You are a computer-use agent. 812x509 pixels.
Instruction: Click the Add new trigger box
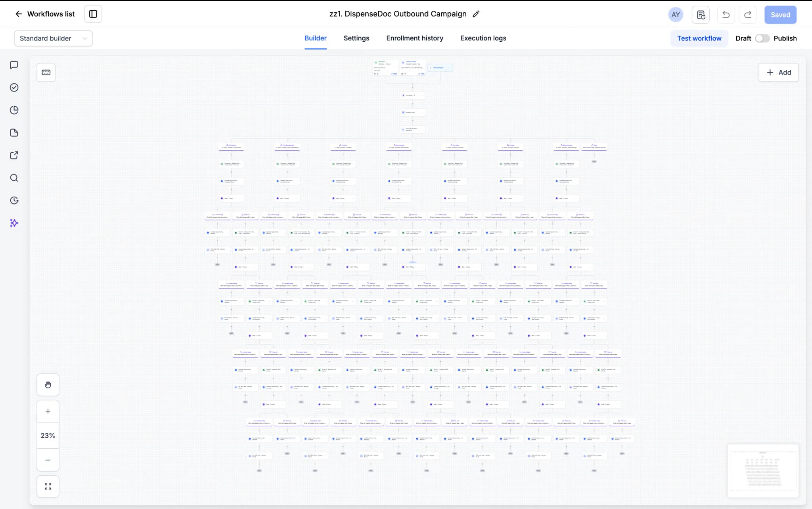440,68
